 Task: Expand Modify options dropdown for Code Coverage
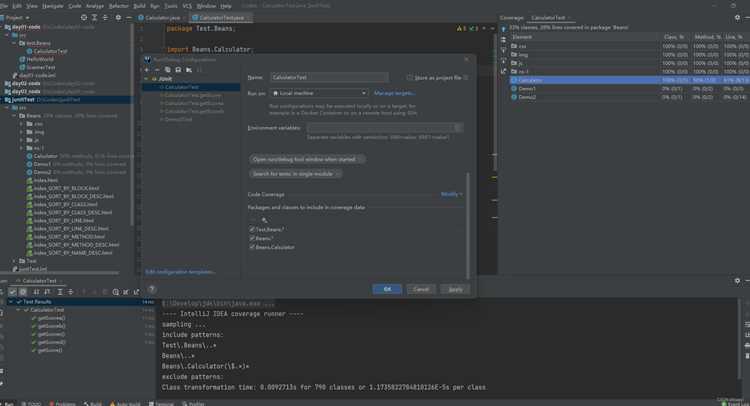click(x=452, y=195)
